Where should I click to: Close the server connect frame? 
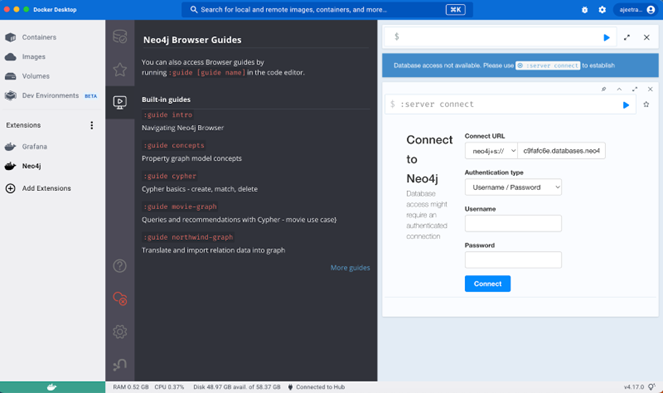[650, 89]
